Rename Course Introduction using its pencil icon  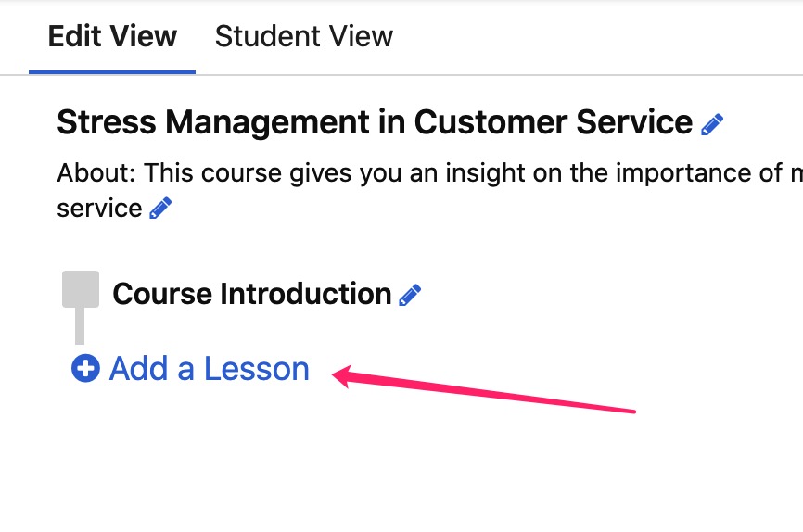click(410, 295)
